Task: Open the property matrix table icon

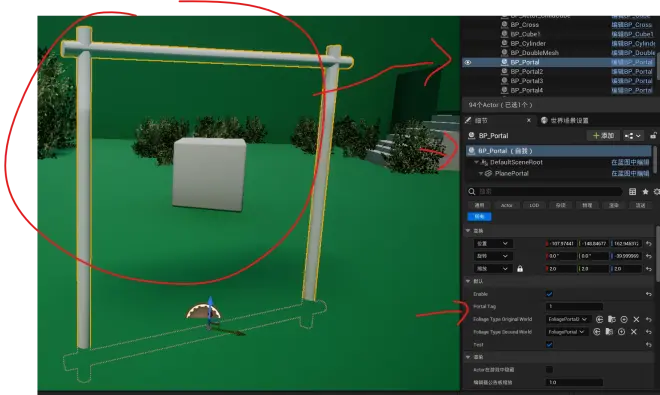Action: (632, 192)
